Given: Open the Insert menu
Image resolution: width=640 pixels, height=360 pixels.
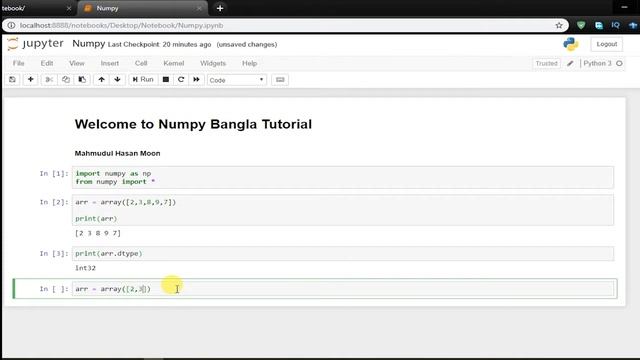Looking at the screenshot, I should point(110,63).
